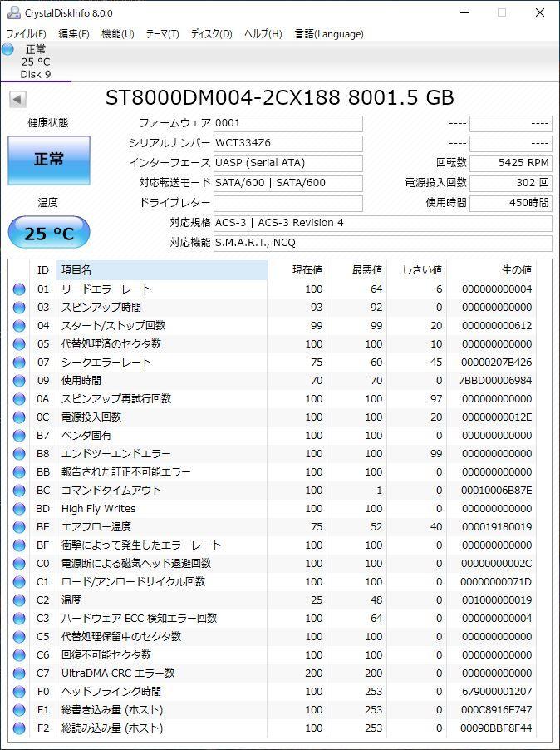Click status orb for 01 リードエラーレート
Viewport: 560px width, 750px height.
[19, 289]
